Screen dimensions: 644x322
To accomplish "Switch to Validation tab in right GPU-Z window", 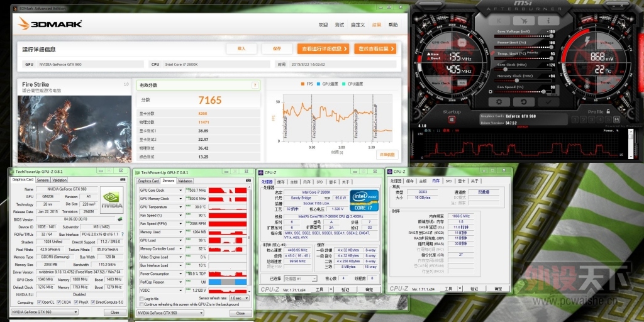I will 186,180.
